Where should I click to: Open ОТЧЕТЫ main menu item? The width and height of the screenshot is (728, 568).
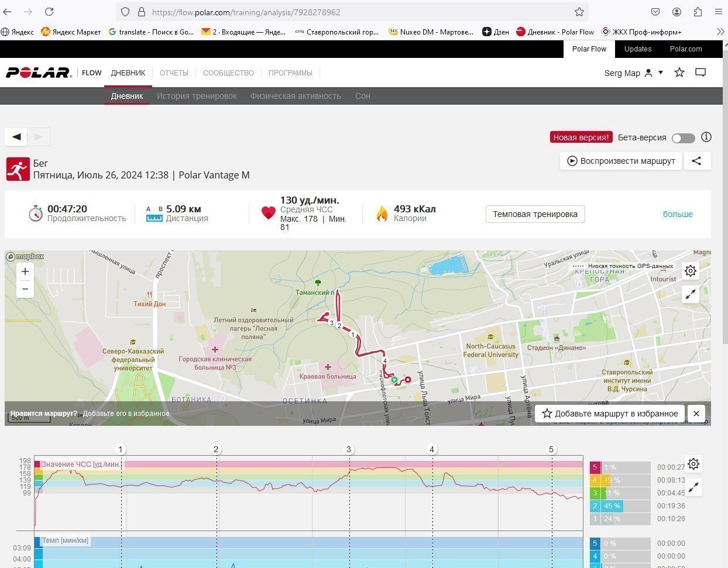click(174, 73)
